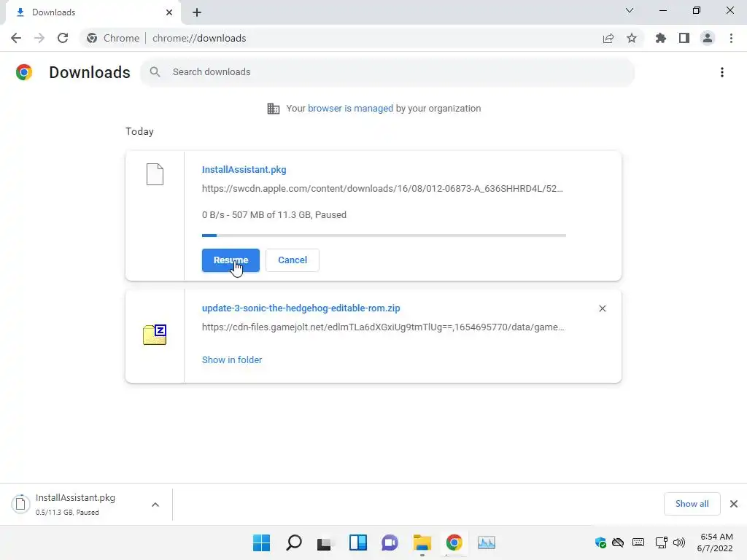Click the '507 MB of 11.3 GB, Paused' status
The width and height of the screenshot is (747, 560).
coord(289,215)
